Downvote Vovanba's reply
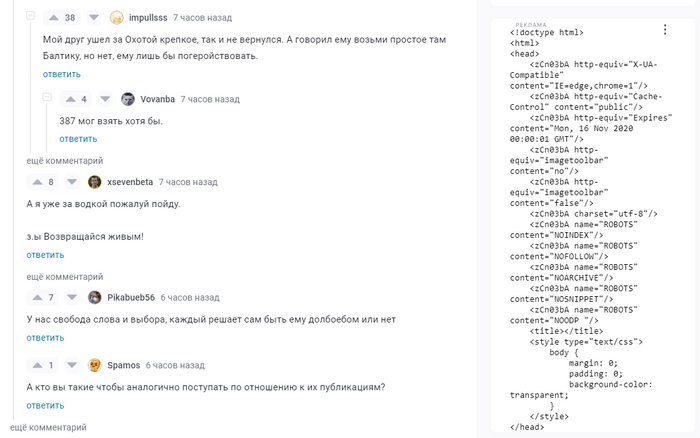700x438 pixels. coord(105,99)
